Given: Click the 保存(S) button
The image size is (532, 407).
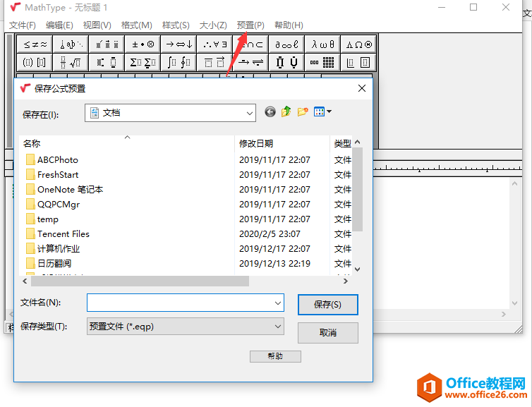Looking at the screenshot, I should coord(328,305).
